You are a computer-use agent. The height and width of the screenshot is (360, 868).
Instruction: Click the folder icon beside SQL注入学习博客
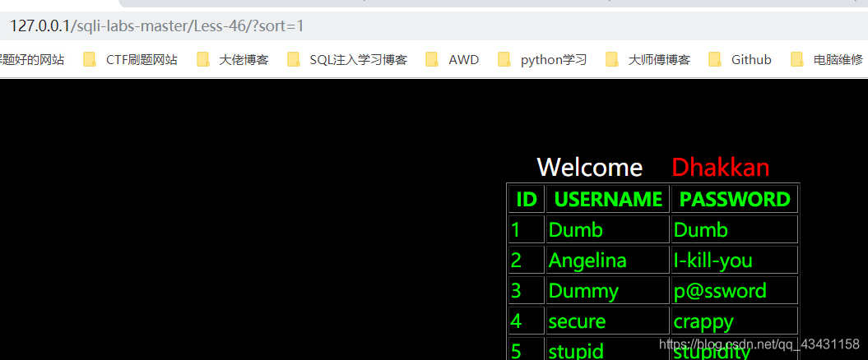(294, 60)
